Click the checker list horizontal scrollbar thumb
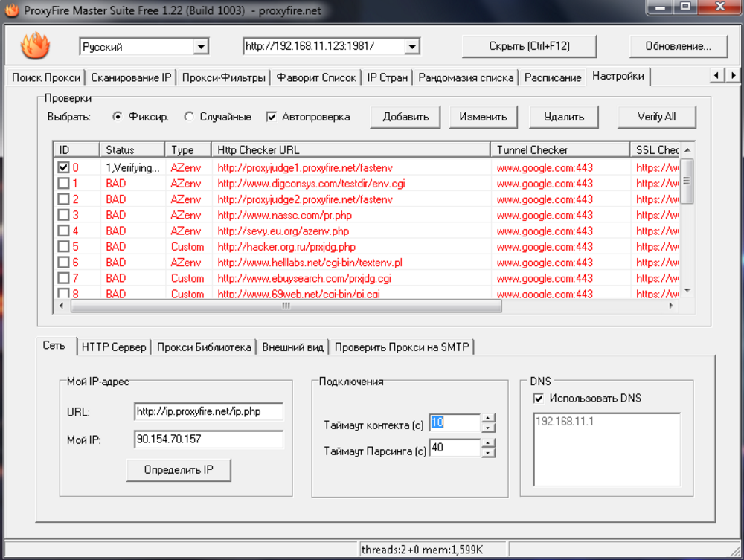The image size is (744, 560). pos(286,306)
